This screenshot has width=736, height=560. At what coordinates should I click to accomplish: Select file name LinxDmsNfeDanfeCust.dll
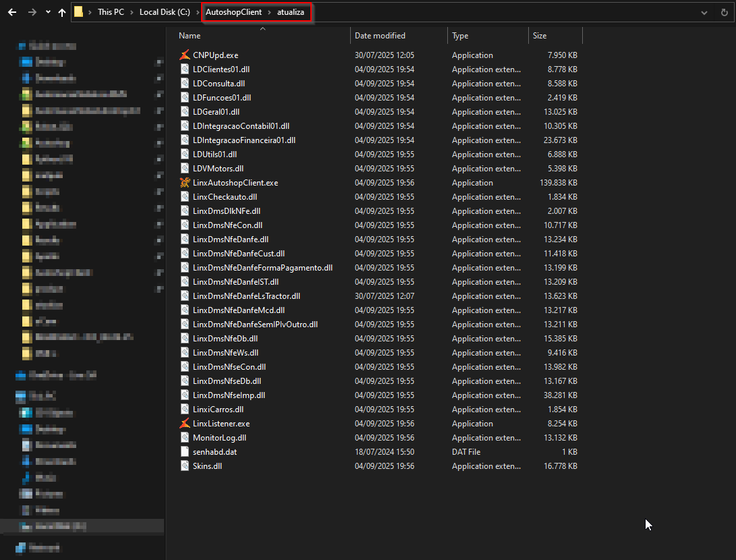point(238,254)
